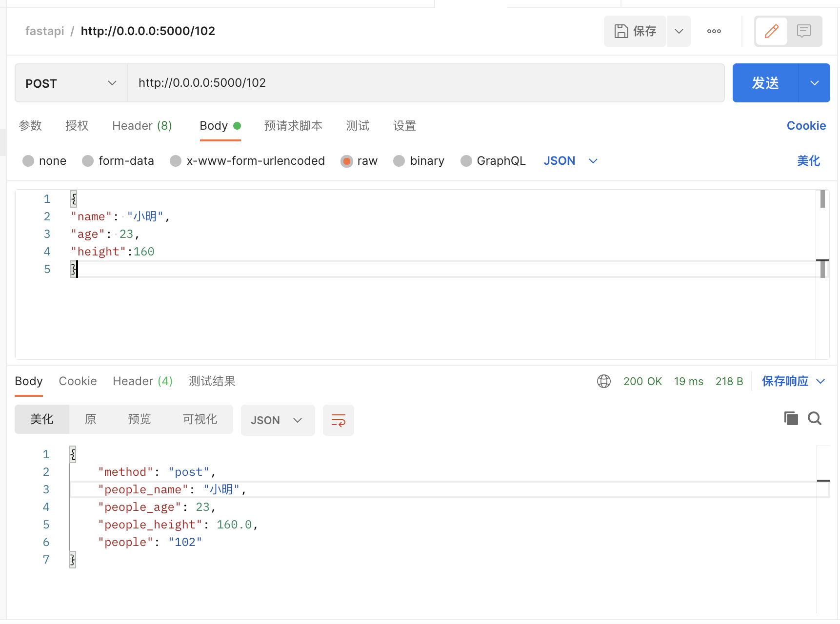
Task: Click the request editor vertical scrollbar
Action: (x=822, y=199)
